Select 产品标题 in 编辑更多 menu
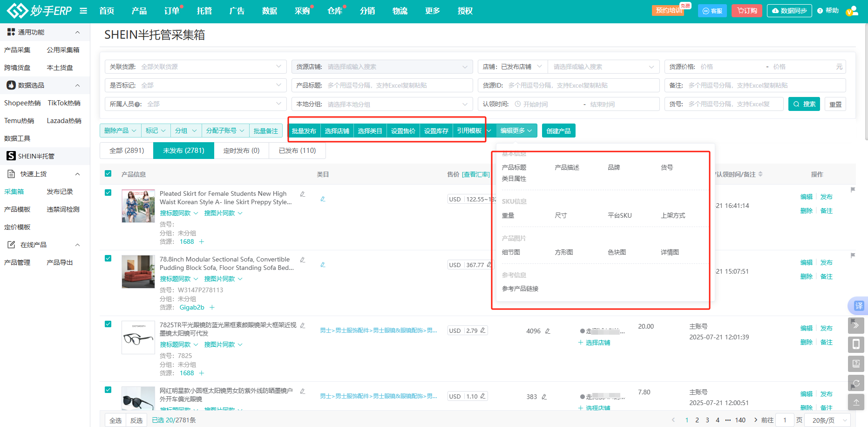The width and height of the screenshot is (868, 427). tap(514, 167)
